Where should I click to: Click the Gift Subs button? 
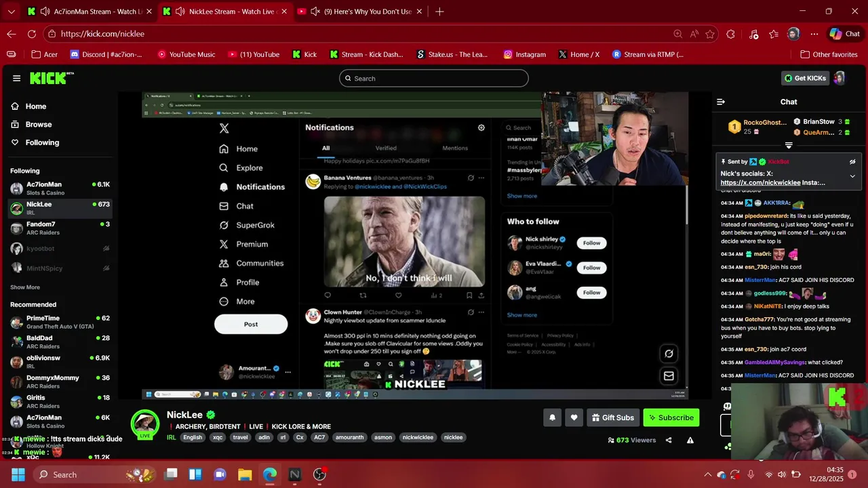point(612,418)
